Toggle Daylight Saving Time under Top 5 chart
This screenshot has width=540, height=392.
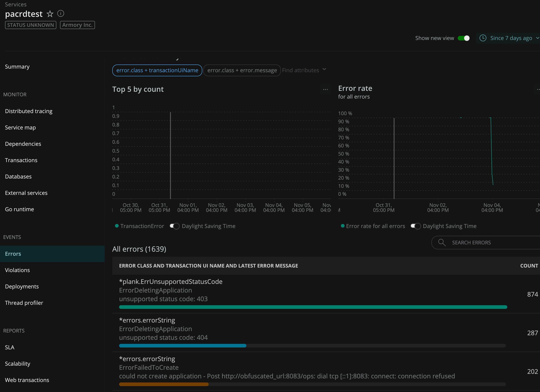pyautogui.click(x=175, y=226)
